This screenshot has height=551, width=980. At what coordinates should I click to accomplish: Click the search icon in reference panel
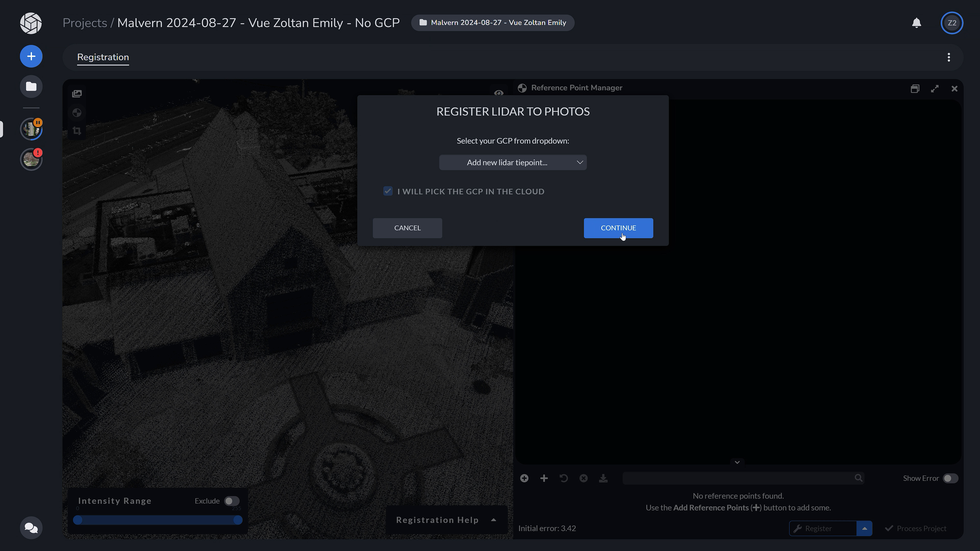pyautogui.click(x=858, y=478)
